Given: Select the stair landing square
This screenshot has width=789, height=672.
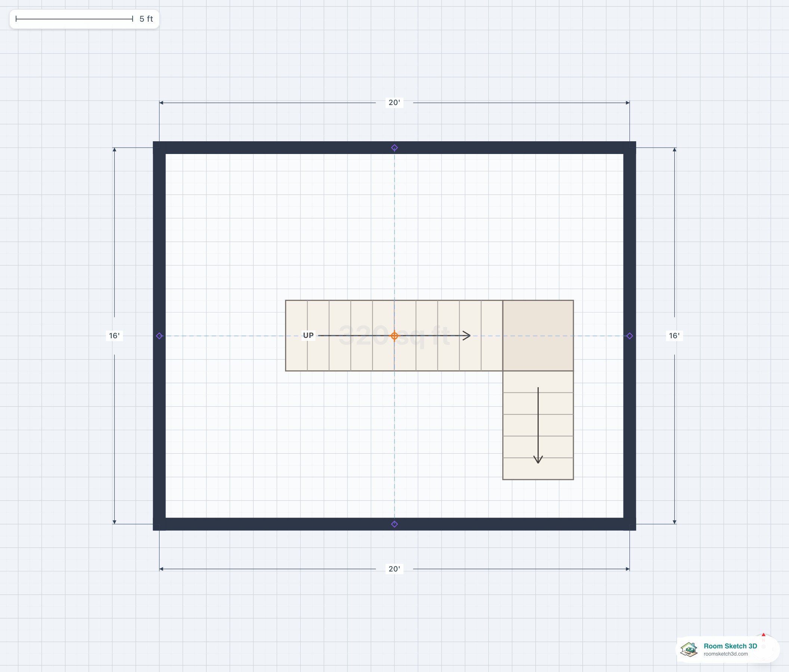Looking at the screenshot, I should (538, 336).
